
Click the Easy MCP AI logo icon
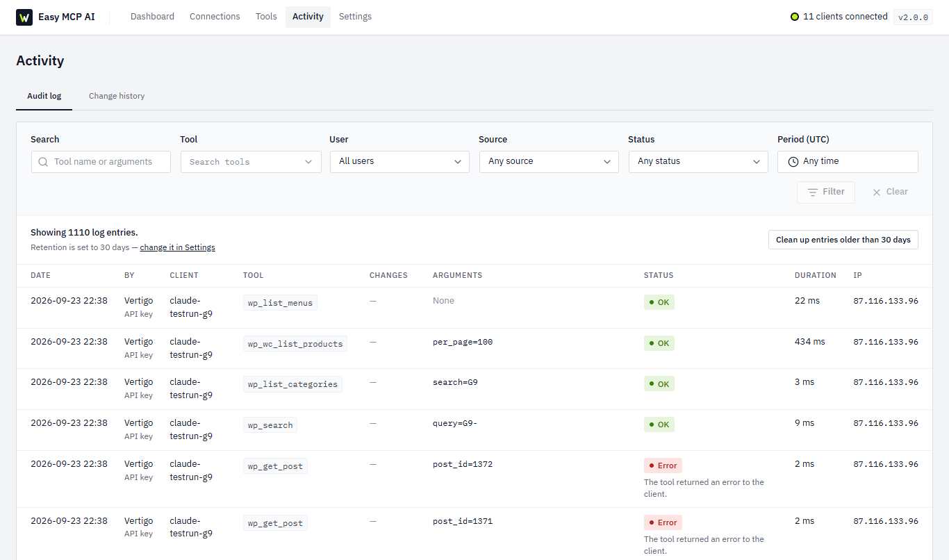(x=24, y=17)
